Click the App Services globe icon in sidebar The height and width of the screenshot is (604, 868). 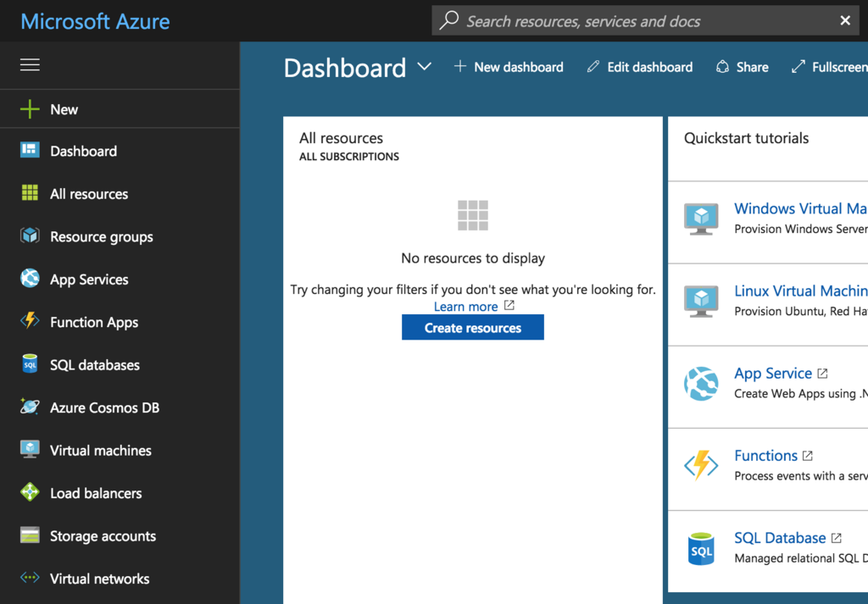(30, 278)
